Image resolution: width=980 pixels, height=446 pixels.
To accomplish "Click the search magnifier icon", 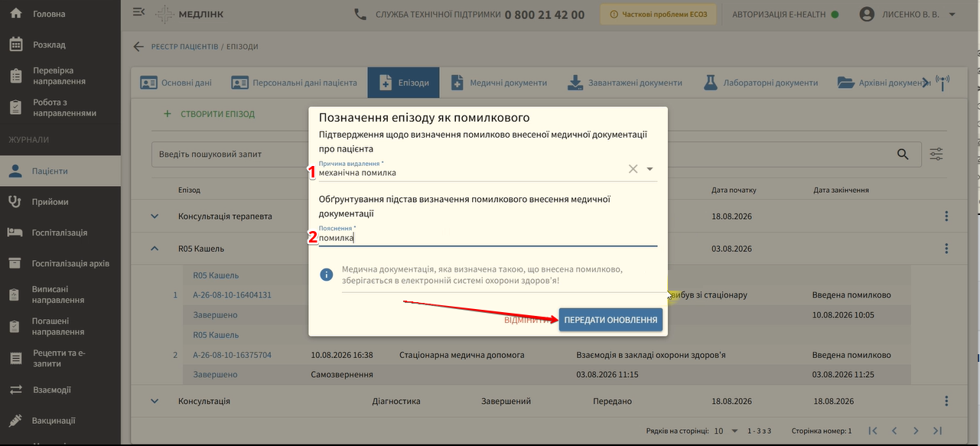I will [x=904, y=154].
